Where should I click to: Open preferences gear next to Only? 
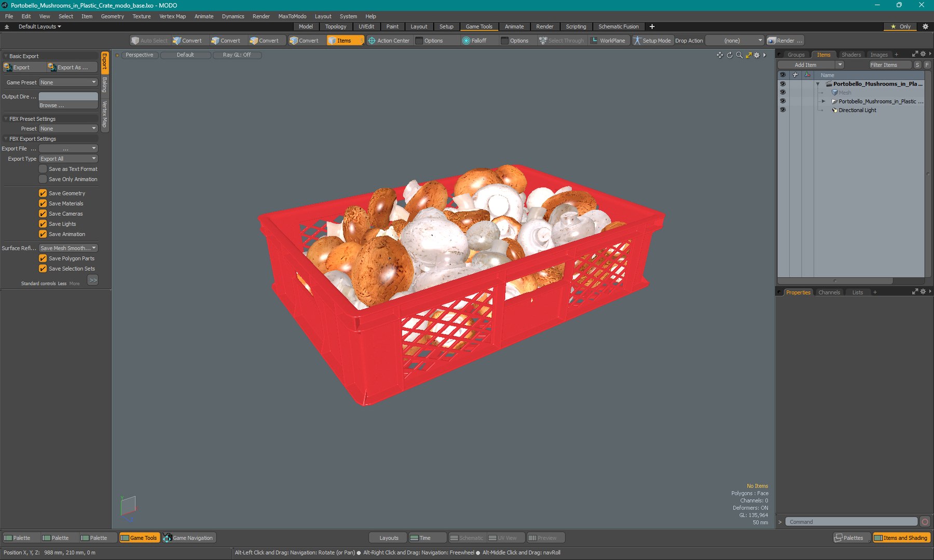pyautogui.click(x=925, y=26)
